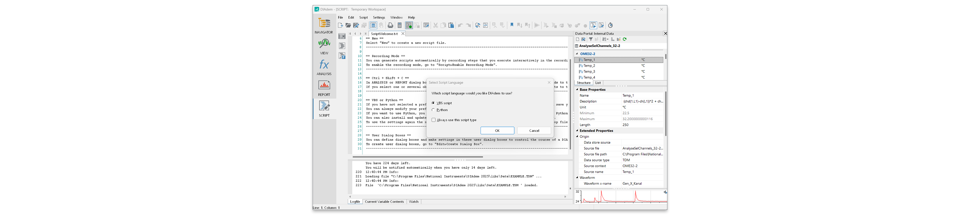Open the ANALYSIS panel
Viewport: 980px width, 215px height.
[x=324, y=68]
